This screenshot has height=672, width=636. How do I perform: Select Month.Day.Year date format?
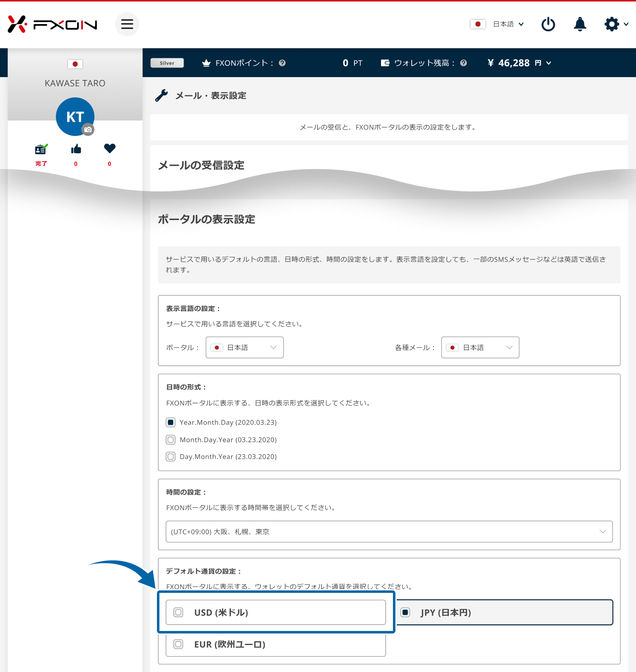pyautogui.click(x=171, y=440)
